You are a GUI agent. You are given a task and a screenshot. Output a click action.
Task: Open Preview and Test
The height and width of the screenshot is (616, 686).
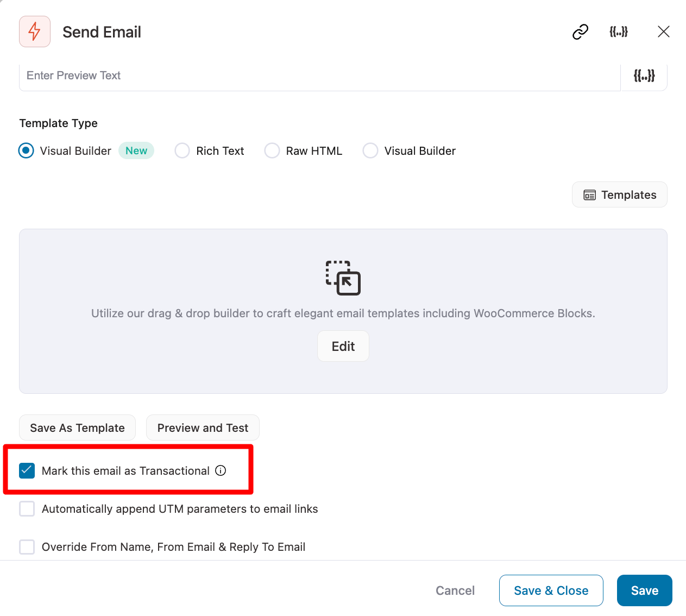[x=203, y=428]
